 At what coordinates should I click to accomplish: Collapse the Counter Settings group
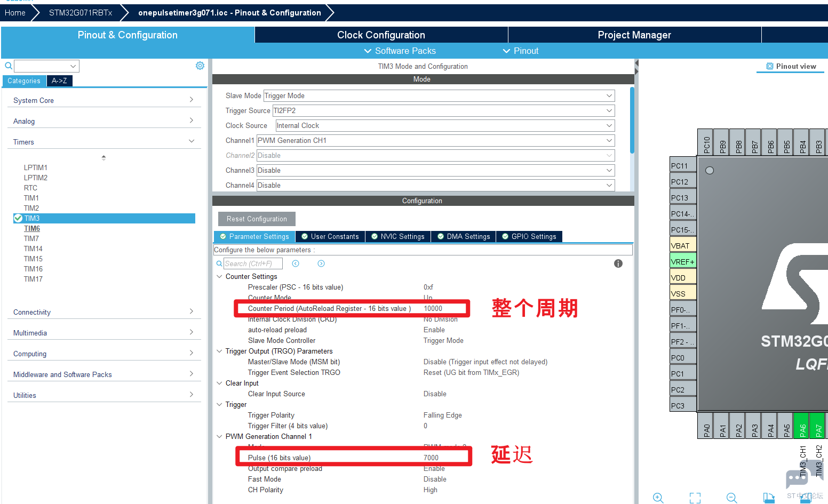pyautogui.click(x=219, y=276)
